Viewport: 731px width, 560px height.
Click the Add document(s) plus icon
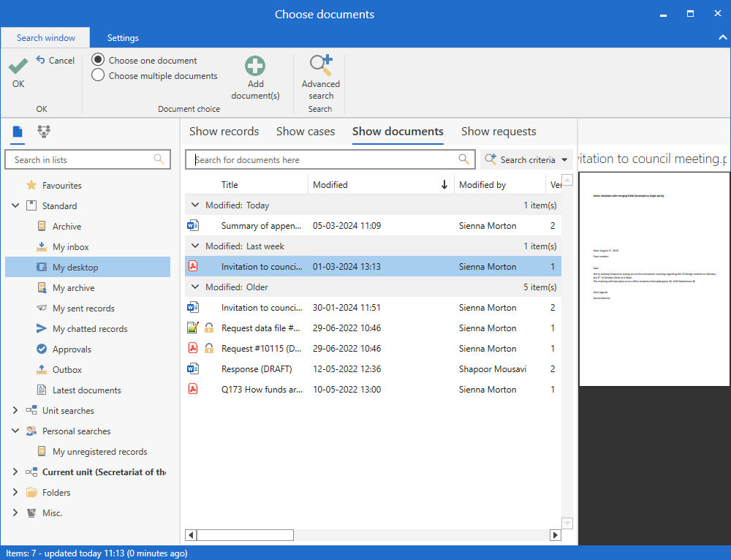(255, 67)
